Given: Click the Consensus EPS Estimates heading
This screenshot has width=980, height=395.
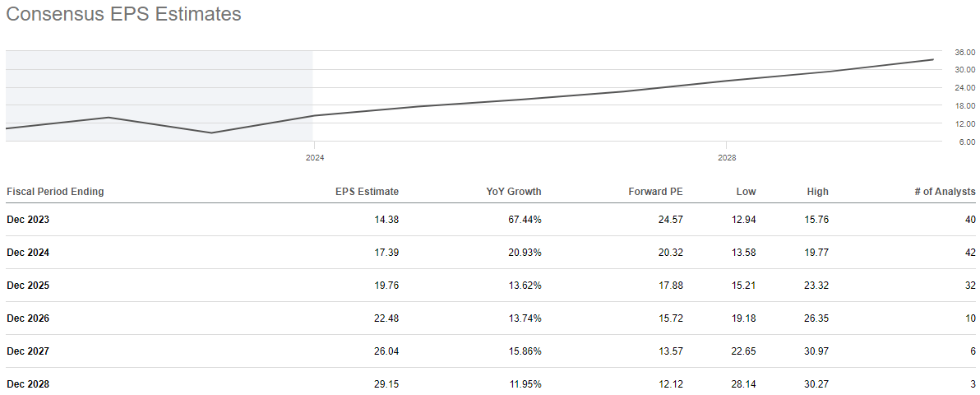Looking at the screenshot, I should click(123, 14).
